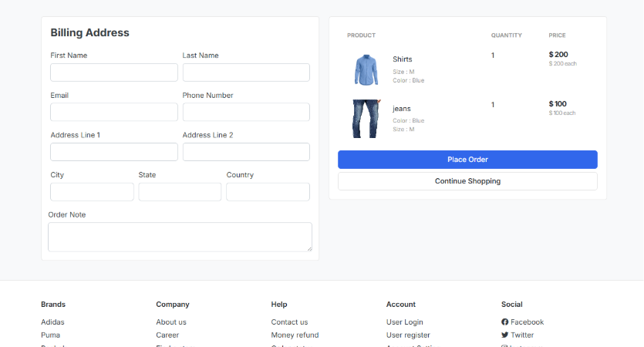
Task: Click the PRICE column header
Action: click(558, 35)
